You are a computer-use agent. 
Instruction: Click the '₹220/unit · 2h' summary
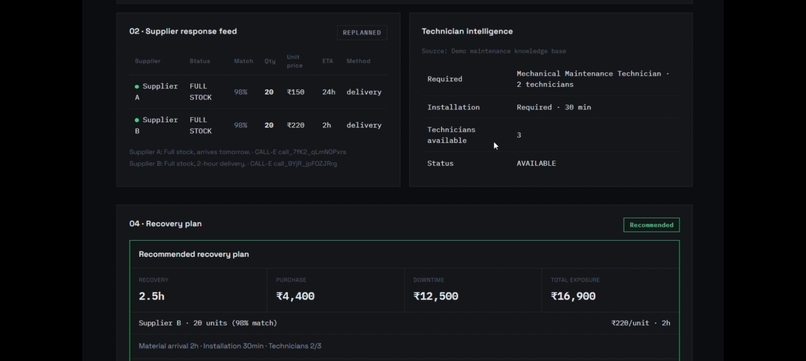pyautogui.click(x=640, y=323)
